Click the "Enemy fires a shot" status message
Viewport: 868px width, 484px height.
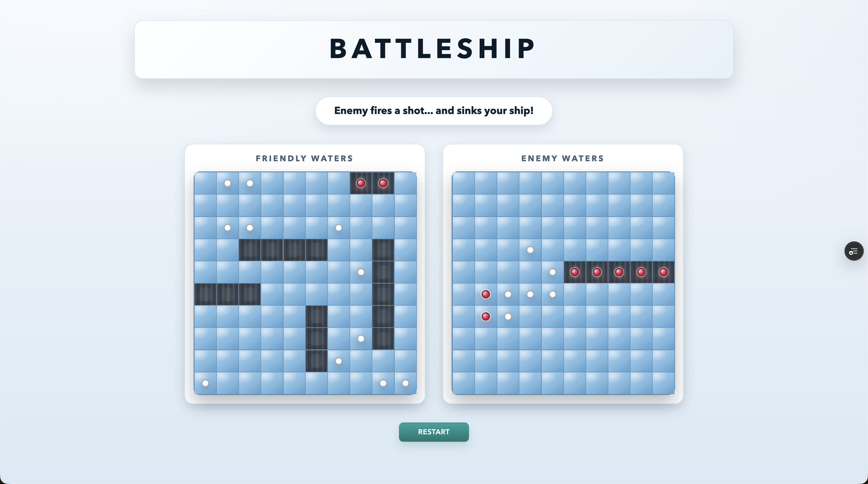(434, 110)
